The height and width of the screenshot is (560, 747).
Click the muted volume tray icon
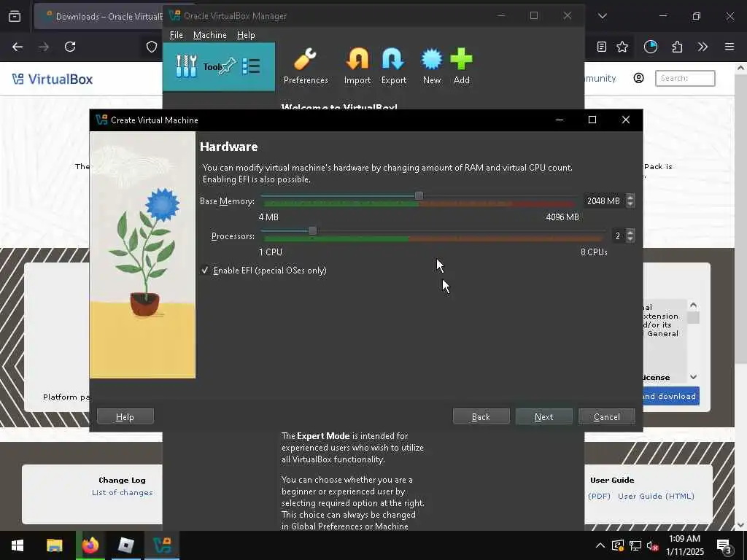pyautogui.click(x=652, y=545)
